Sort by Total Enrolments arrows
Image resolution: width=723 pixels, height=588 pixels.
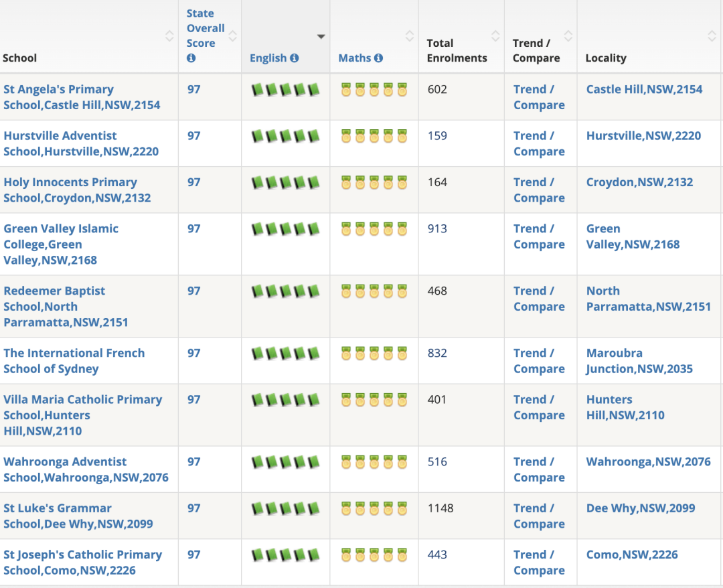click(x=495, y=36)
